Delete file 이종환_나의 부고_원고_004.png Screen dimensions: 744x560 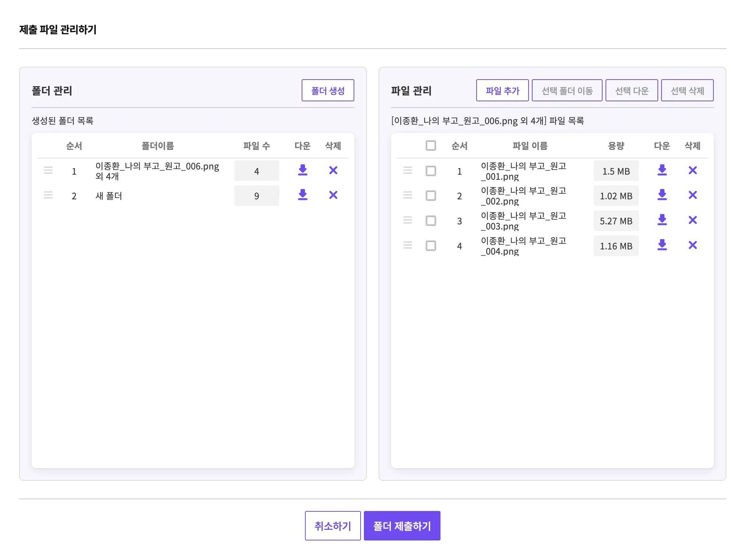(x=692, y=245)
